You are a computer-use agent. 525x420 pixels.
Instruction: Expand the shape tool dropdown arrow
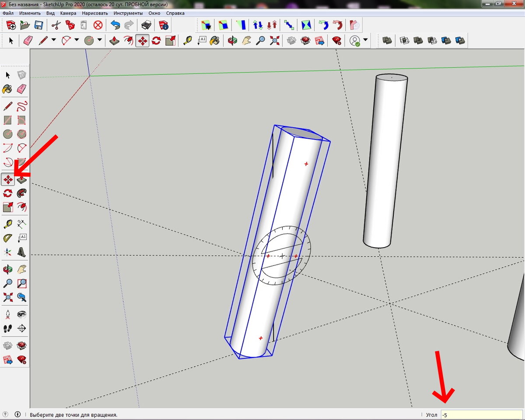pyautogui.click(x=100, y=40)
